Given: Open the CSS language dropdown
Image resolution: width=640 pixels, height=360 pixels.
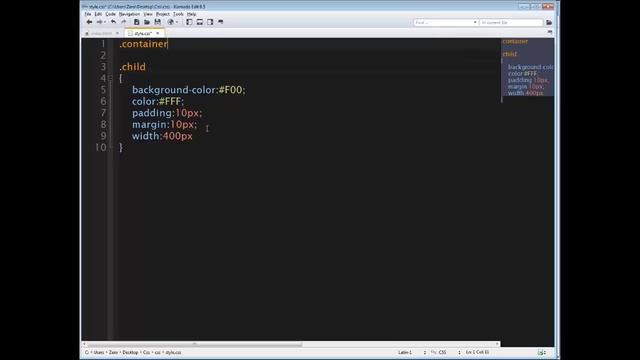Looking at the screenshot, I should [x=447, y=352].
